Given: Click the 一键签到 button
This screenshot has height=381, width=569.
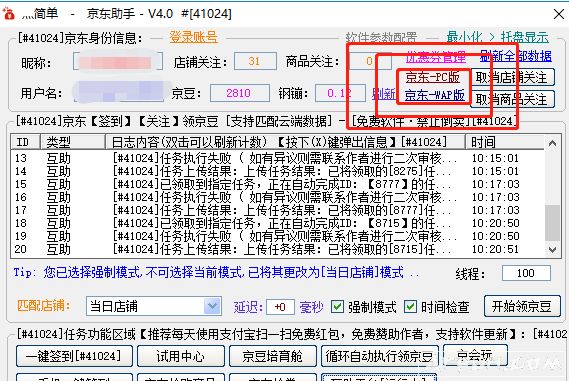Looking at the screenshot, I should (x=74, y=356).
